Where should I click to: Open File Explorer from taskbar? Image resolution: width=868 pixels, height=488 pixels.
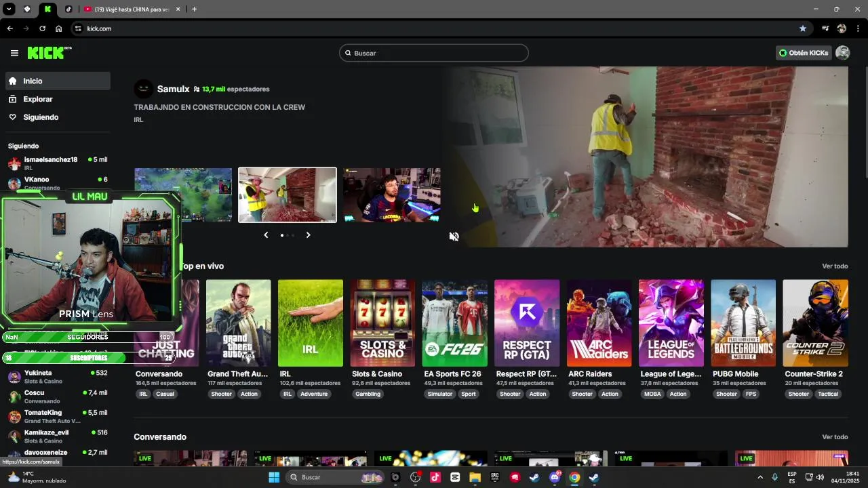[x=475, y=477]
